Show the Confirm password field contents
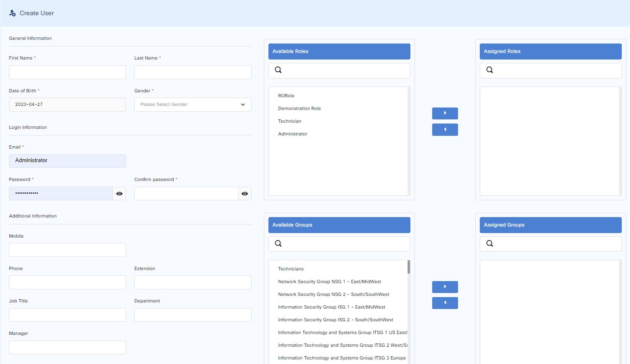 point(245,194)
